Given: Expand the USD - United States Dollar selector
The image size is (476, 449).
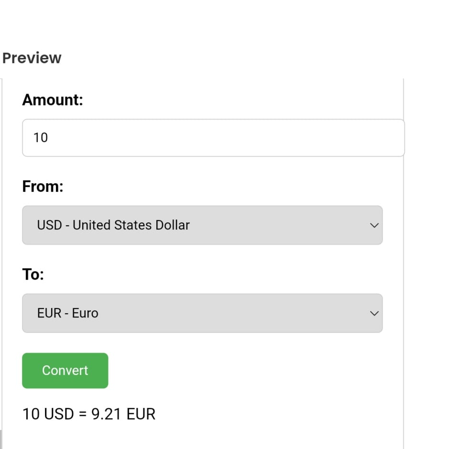Looking at the screenshot, I should tap(202, 225).
